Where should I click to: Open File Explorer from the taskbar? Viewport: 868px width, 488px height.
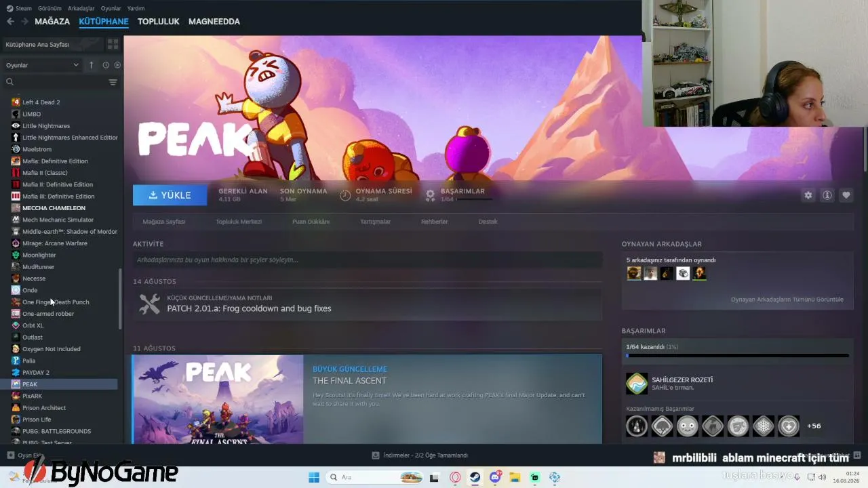coord(515,477)
